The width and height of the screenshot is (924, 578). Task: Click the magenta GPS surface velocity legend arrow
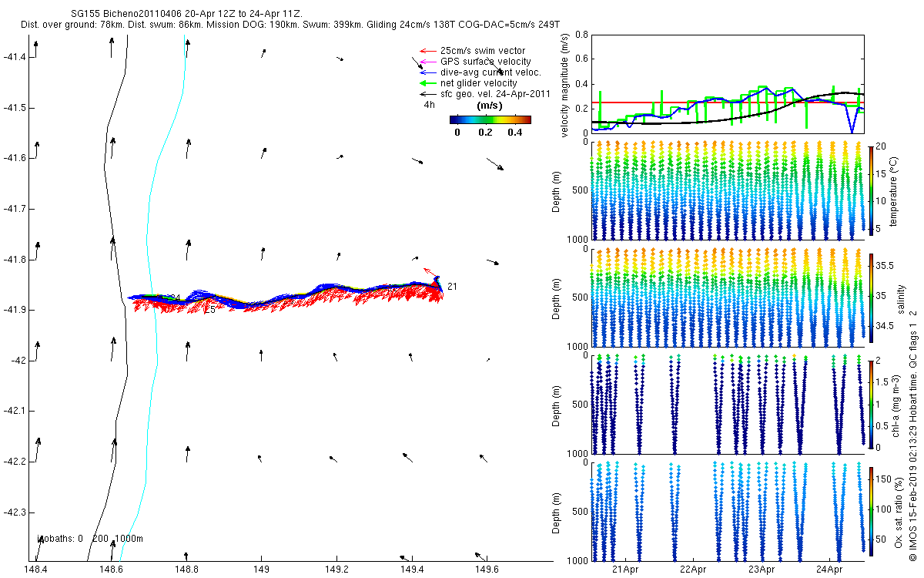pyautogui.click(x=427, y=62)
